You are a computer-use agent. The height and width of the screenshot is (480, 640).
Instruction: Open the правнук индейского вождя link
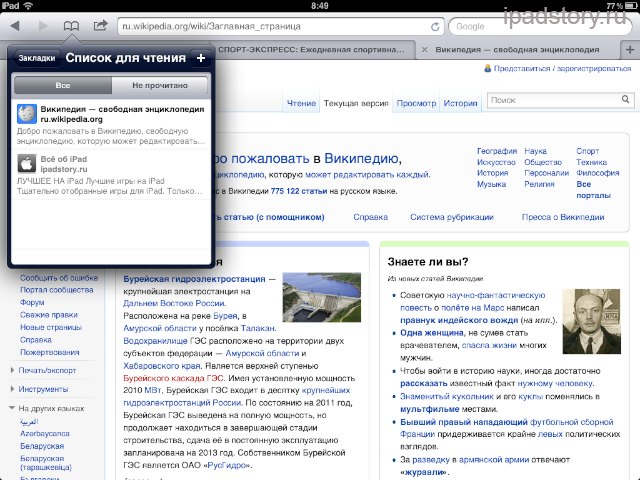[x=459, y=320]
